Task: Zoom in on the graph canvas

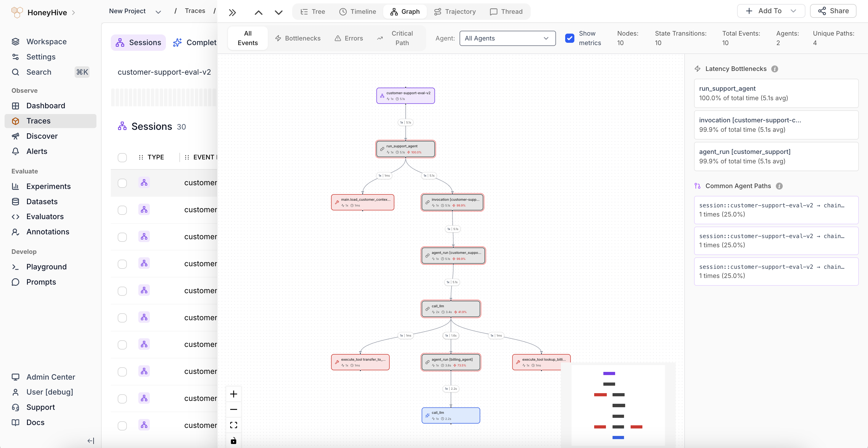Action: [x=234, y=394]
